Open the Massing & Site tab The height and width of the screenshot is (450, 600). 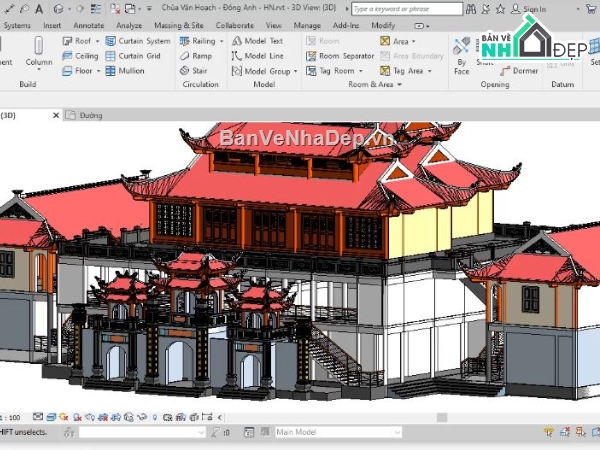tap(179, 25)
